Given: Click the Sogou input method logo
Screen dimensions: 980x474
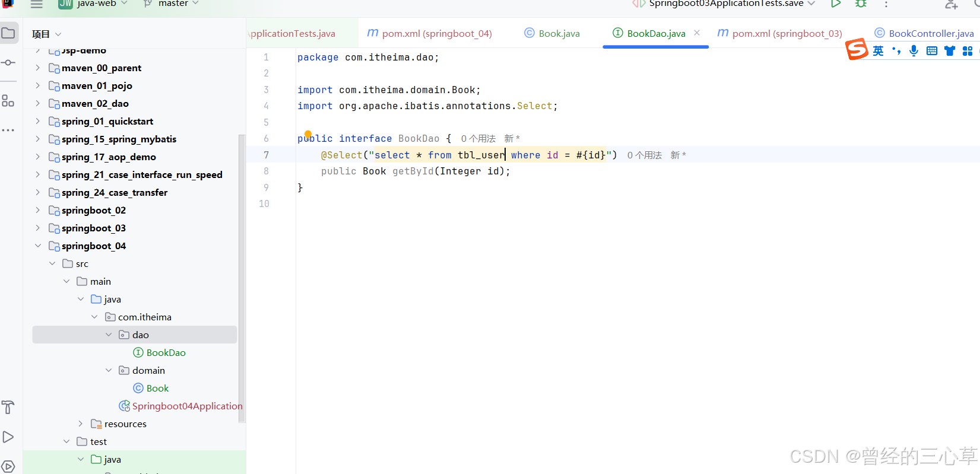Looking at the screenshot, I should (x=857, y=49).
